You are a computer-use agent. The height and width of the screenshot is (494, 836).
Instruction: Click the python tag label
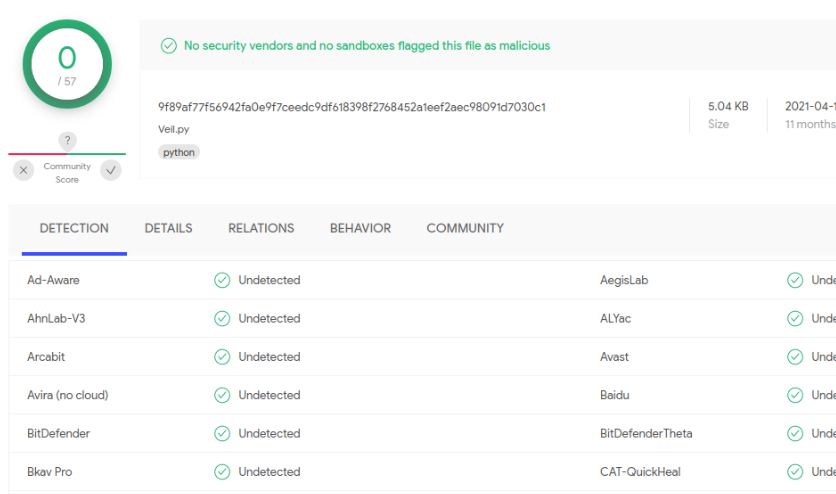[179, 152]
